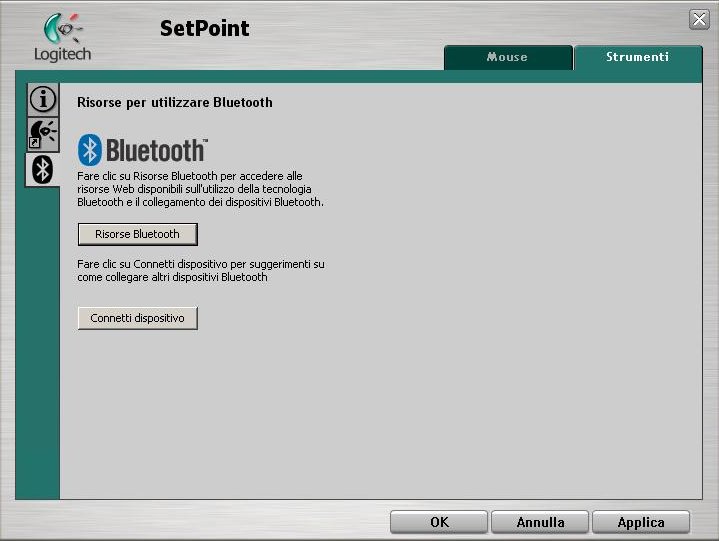The width and height of the screenshot is (719, 541).
Task: Click text 'Fare clic su Risorse Bluetooth per accedere alle'
Action: [190, 176]
